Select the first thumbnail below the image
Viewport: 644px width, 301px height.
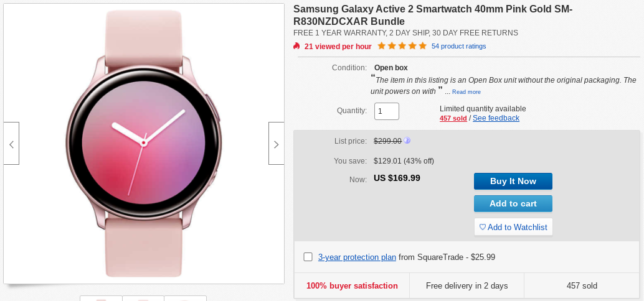[x=102, y=299]
